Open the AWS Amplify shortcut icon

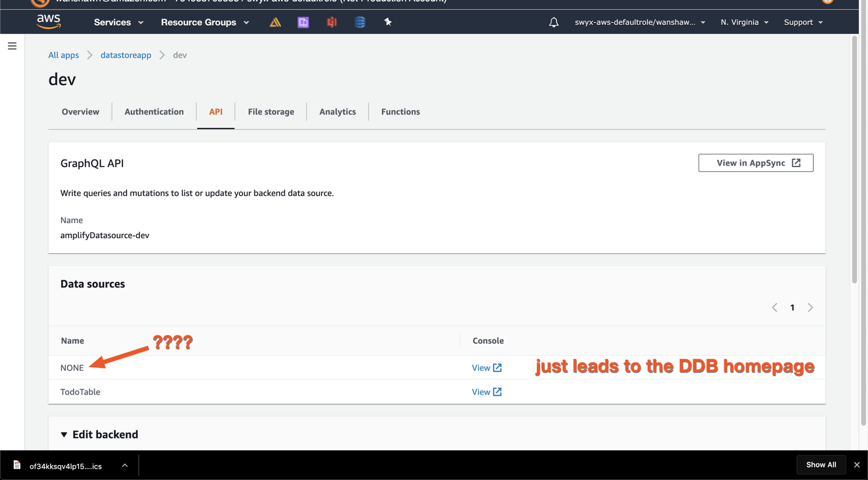click(275, 22)
